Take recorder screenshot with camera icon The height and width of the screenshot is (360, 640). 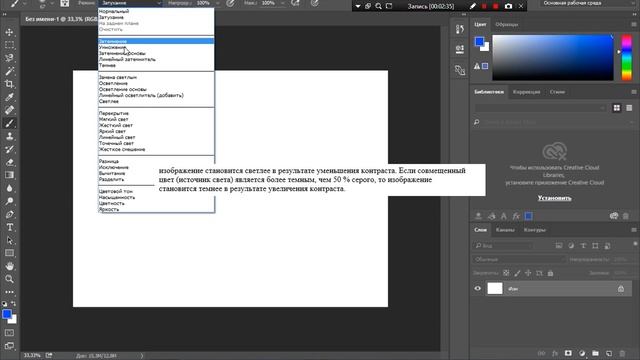click(508, 6)
